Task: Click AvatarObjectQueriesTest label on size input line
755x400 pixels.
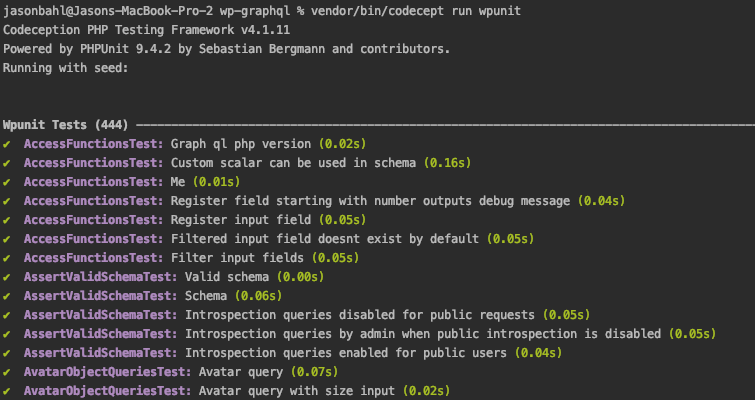Action: click(x=107, y=391)
